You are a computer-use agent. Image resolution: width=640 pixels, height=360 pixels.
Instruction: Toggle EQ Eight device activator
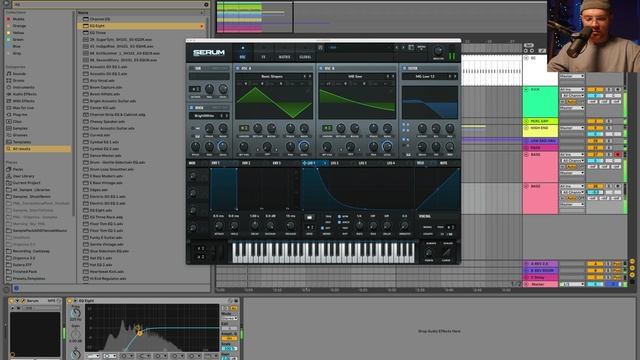tap(70, 301)
